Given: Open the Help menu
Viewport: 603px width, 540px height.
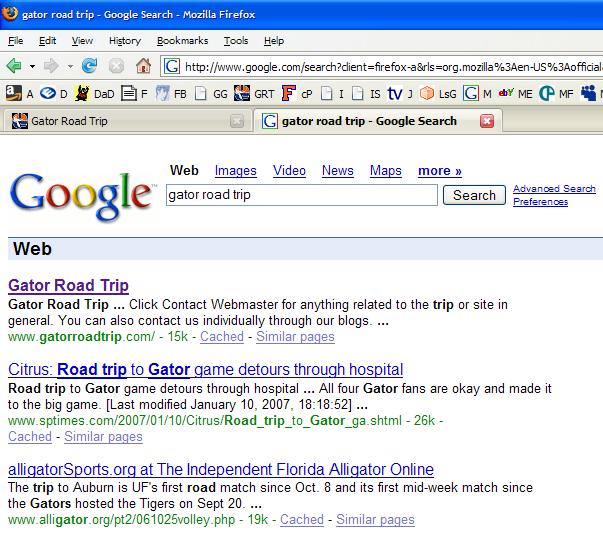Looking at the screenshot, I should click(274, 40).
